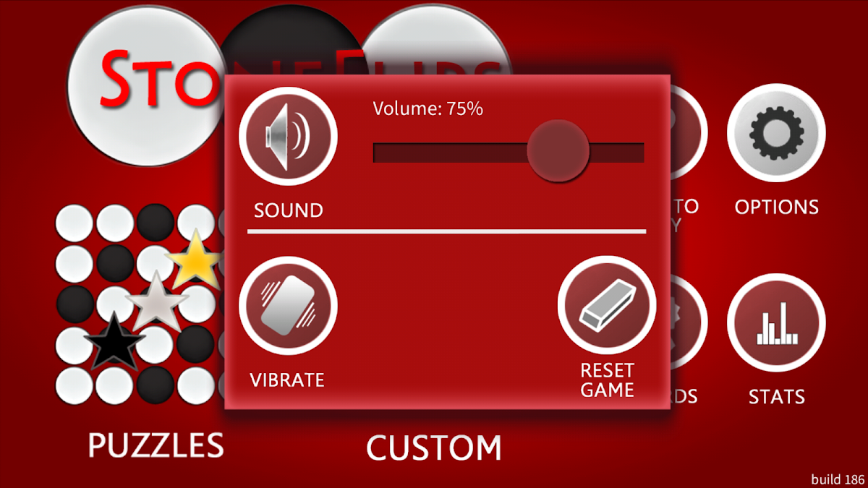This screenshot has width=868, height=488.
Task: Click the Reset Game text label
Action: pos(608,380)
